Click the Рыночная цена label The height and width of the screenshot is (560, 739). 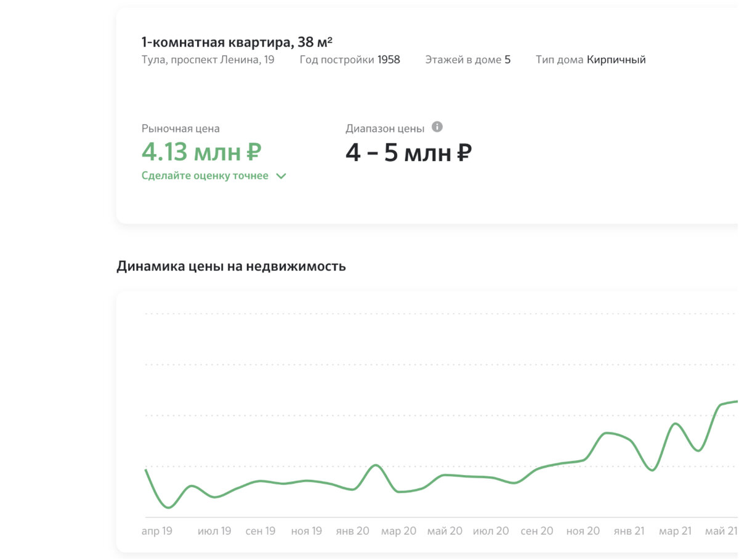click(180, 129)
